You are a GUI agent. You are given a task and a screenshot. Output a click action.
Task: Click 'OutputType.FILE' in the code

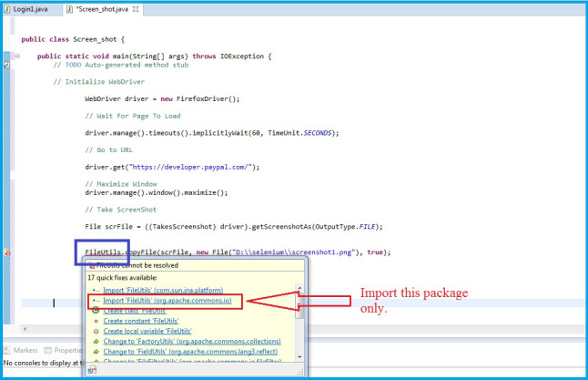click(345, 226)
